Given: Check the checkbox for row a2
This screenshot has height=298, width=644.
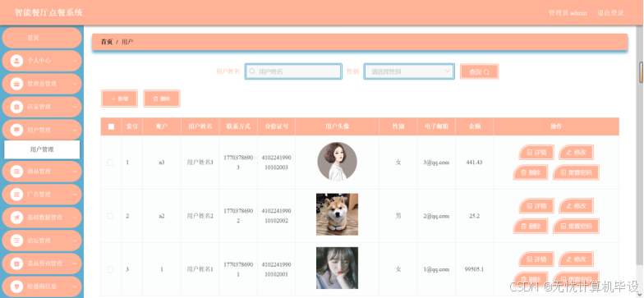Looking at the screenshot, I should tap(110, 216).
